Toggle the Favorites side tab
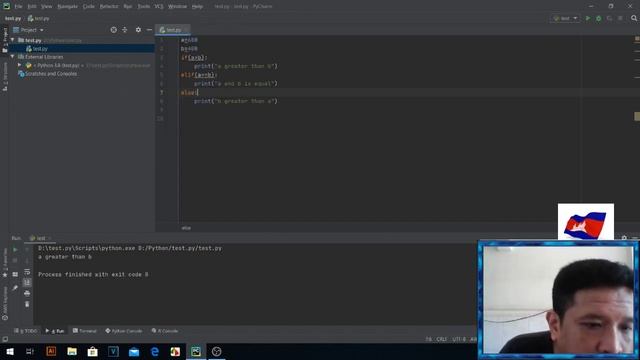The width and height of the screenshot is (640, 360). 5,263
